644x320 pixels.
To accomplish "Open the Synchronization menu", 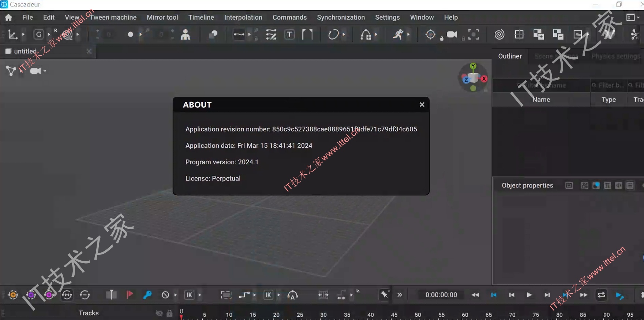I will coord(341,17).
